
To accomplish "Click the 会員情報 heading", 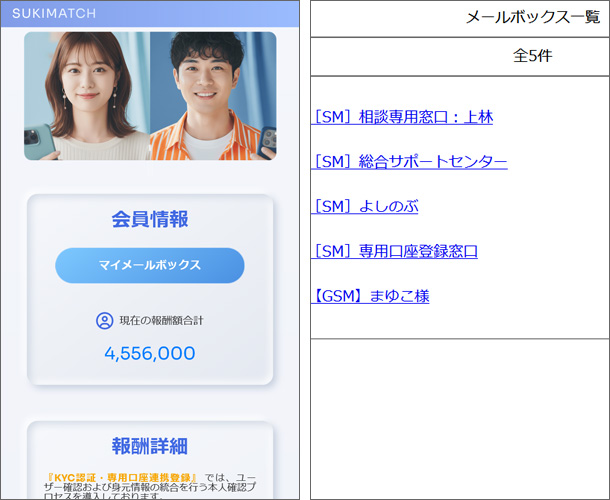I will click(150, 220).
